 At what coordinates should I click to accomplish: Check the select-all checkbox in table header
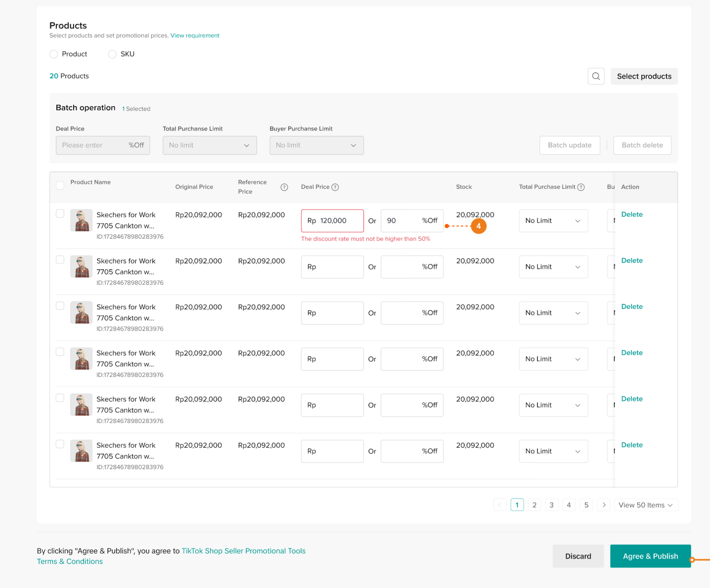[60, 185]
